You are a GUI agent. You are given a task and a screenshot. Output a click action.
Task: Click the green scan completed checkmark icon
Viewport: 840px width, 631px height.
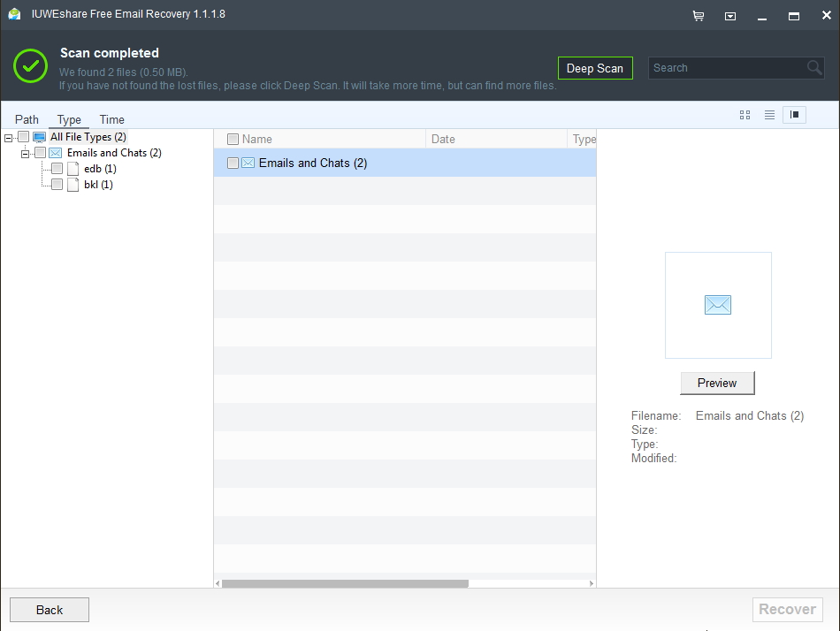31,66
